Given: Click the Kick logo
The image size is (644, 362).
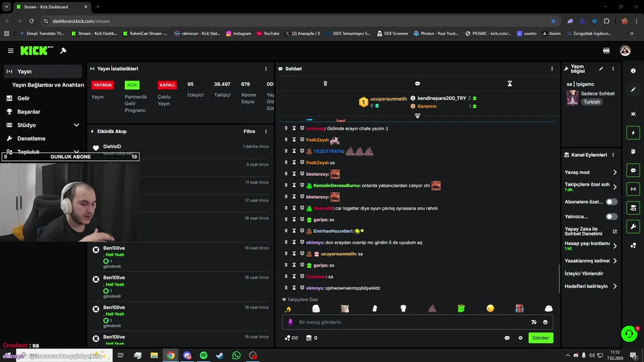Looking at the screenshot, I should tap(37, 51).
